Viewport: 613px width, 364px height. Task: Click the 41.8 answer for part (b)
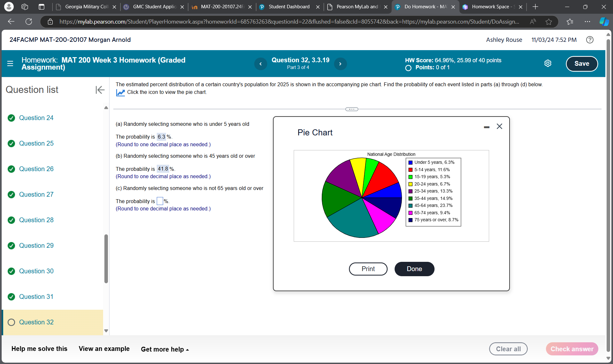(163, 169)
